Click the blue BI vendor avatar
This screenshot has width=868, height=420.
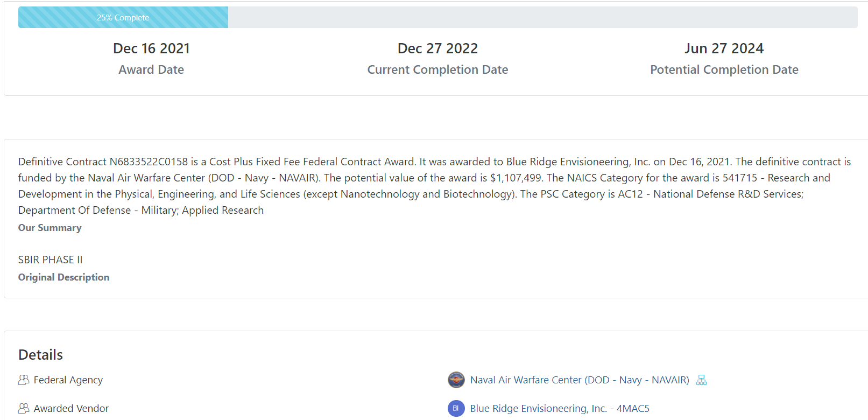456,409
